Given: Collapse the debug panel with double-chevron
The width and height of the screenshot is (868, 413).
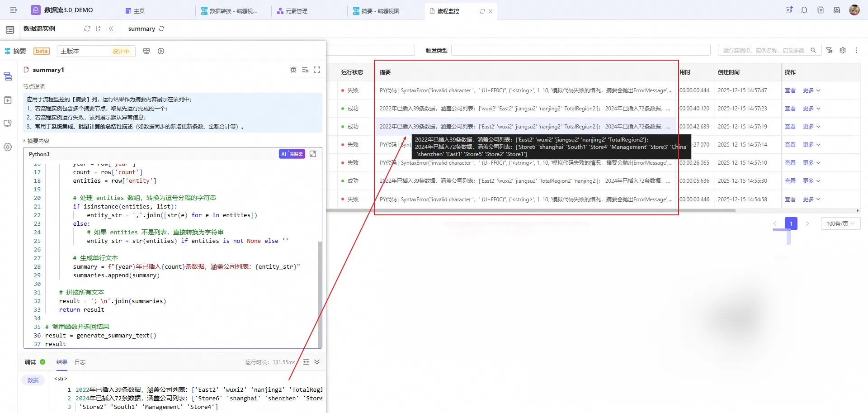Looking at the screenshot, I should click(x=317, y=362).
